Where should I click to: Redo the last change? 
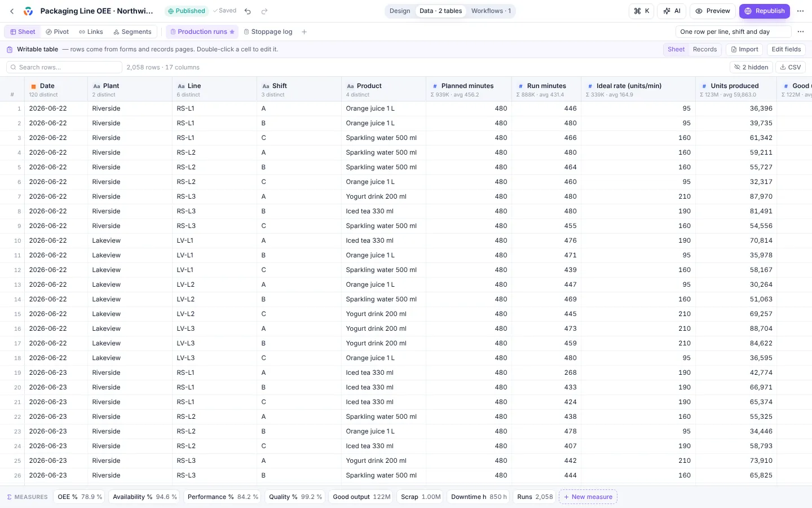[264, 11]
